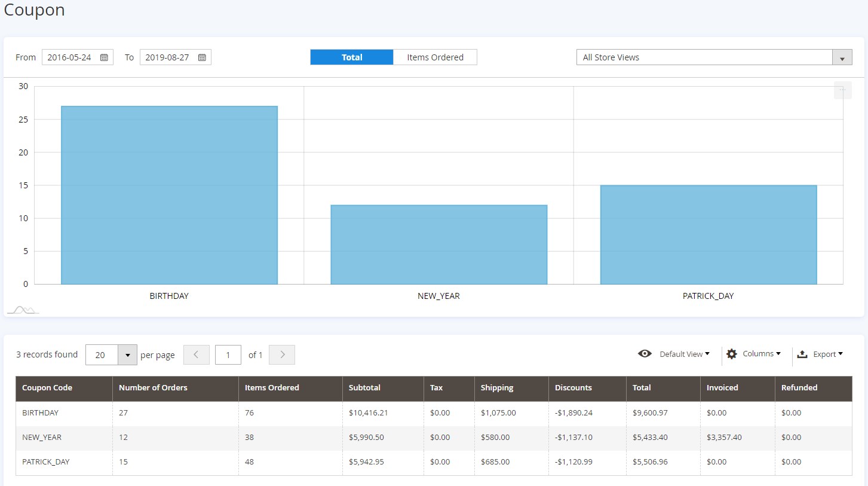
Task: Sort by Coupon Code column header
Action: click(47, 387)
